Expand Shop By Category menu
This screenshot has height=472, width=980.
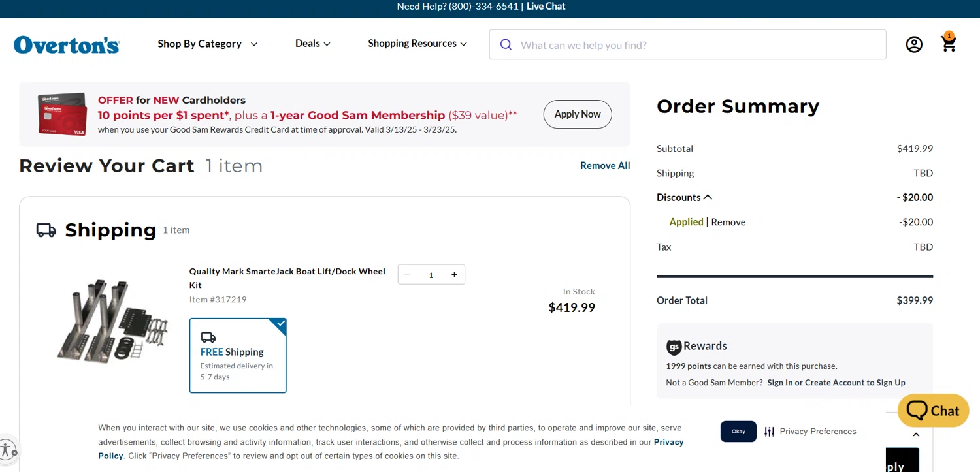point(207,44)
